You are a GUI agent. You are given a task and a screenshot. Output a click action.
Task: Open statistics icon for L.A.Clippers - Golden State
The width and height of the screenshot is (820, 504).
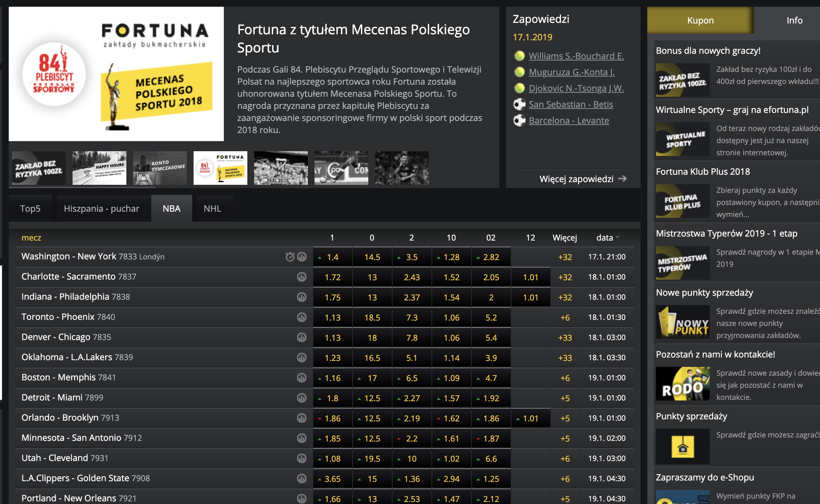click(x=302, y=478)
